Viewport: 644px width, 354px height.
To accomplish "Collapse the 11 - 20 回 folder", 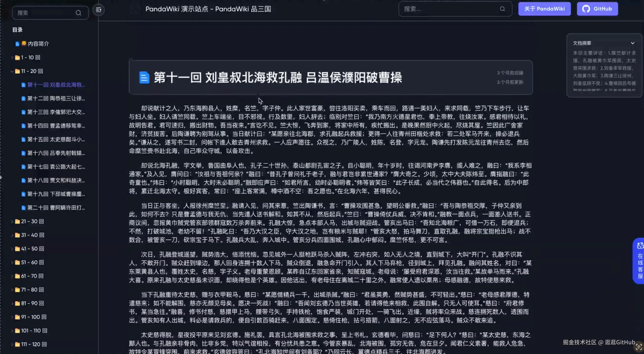I will 12,71.
